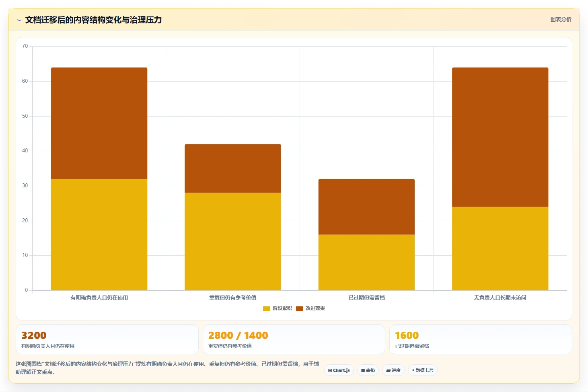588x392 pixels.
Task: Click y-axis tick label 20
Action: point(25,221)
